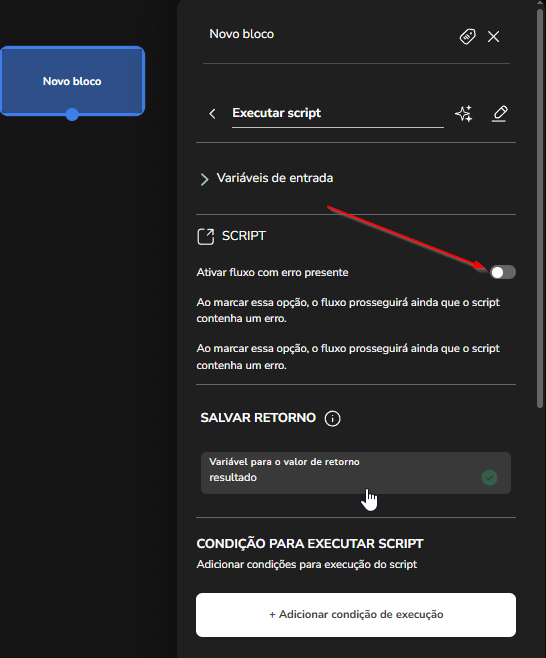Screen dimensions: 546x658
Task: Click the AI sparkle icon next to Executar script
Action: [x=464, y=113]
